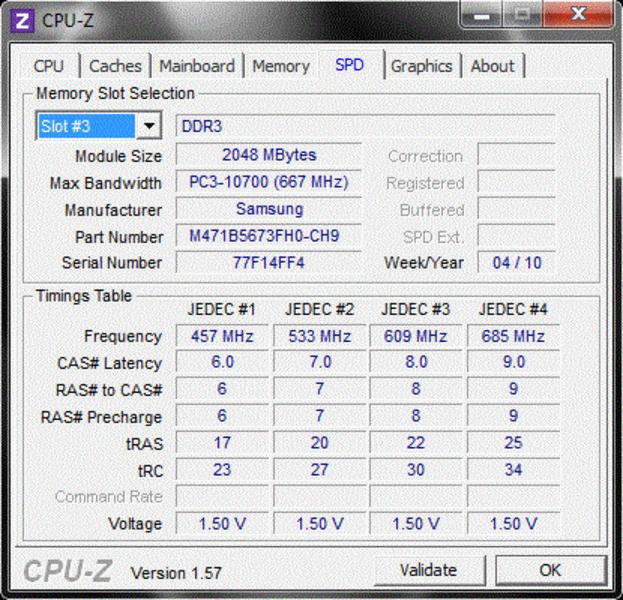623x600 pixels.
Task: Click the empty Correction field
Action: [517, 155]
